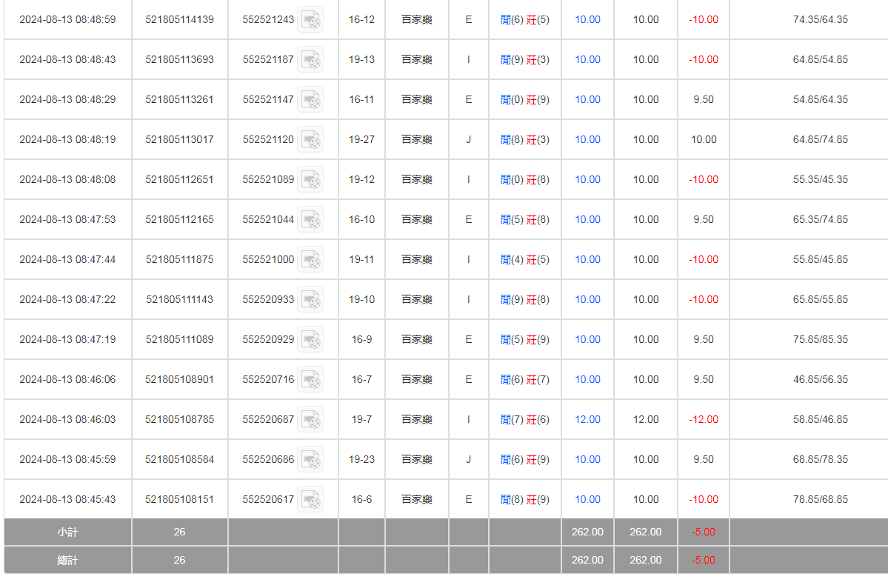Launch replay icon for round 552520716
This screenshot has width=888, height=588.
(310, 380)
